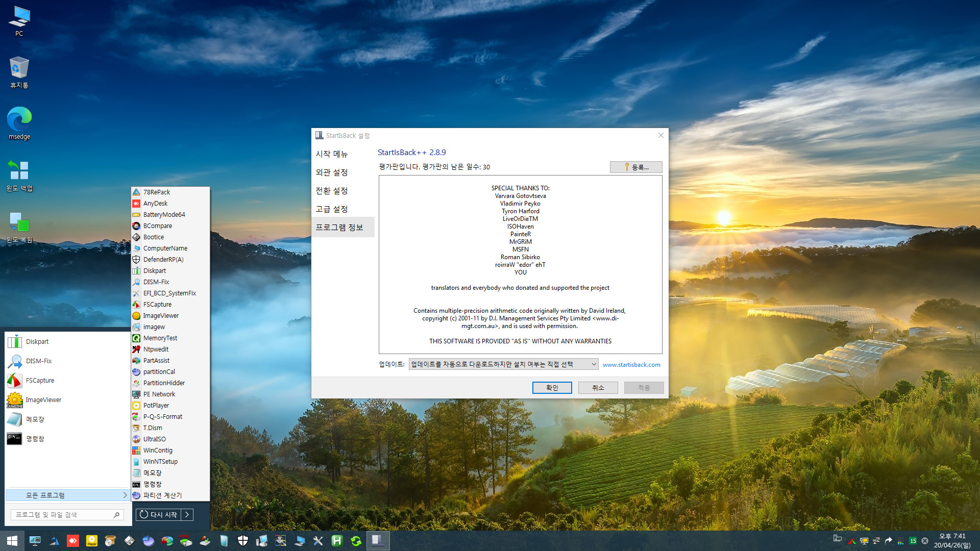
Task: Launch UltraISO from programs list
Action: (x=170, y=439)
